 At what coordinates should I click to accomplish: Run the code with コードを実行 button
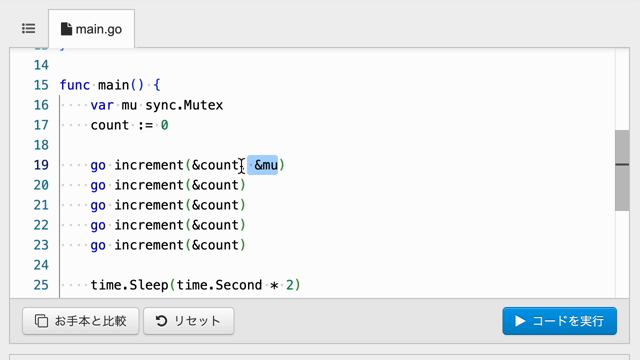click(x=560, y=321)
